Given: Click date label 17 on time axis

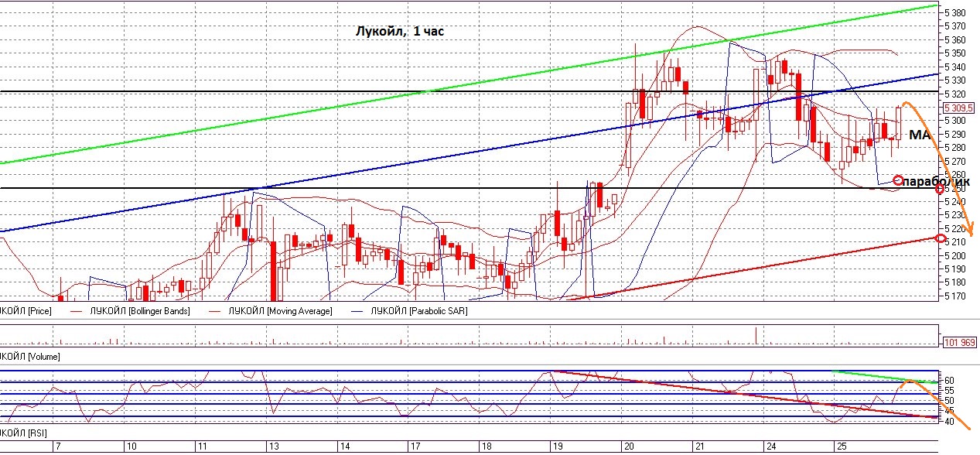Looking at the screenshot, I should pos(415,447).
